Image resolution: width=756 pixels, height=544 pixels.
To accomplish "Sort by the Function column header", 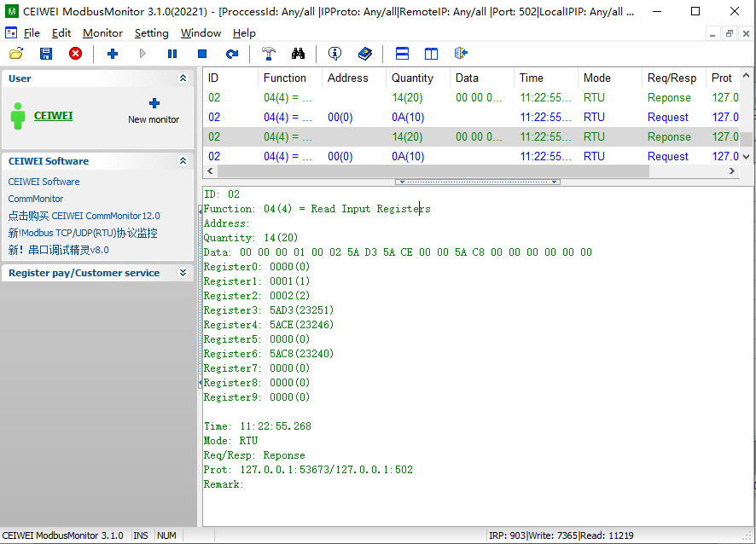I will coord(290,78).
